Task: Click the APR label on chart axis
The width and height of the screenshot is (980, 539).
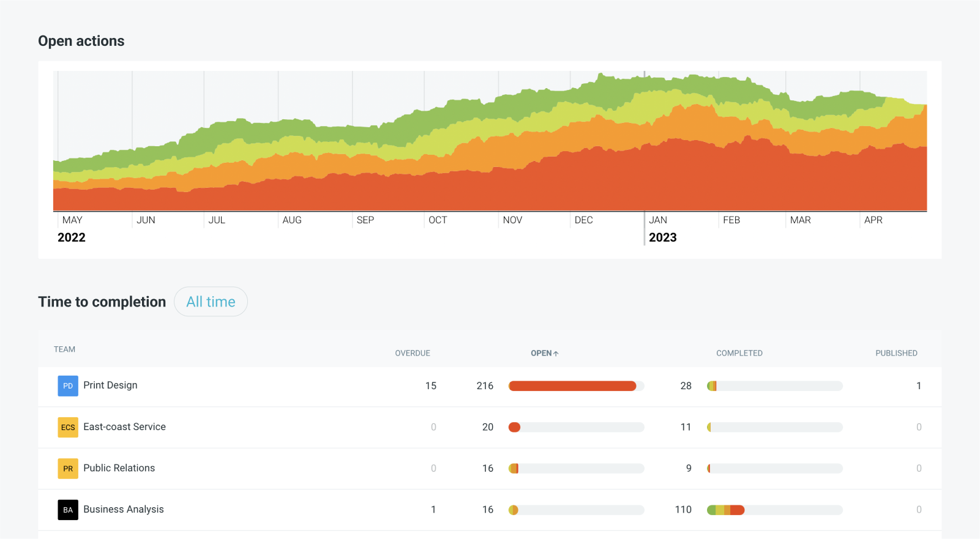Action: pos(873,220)
